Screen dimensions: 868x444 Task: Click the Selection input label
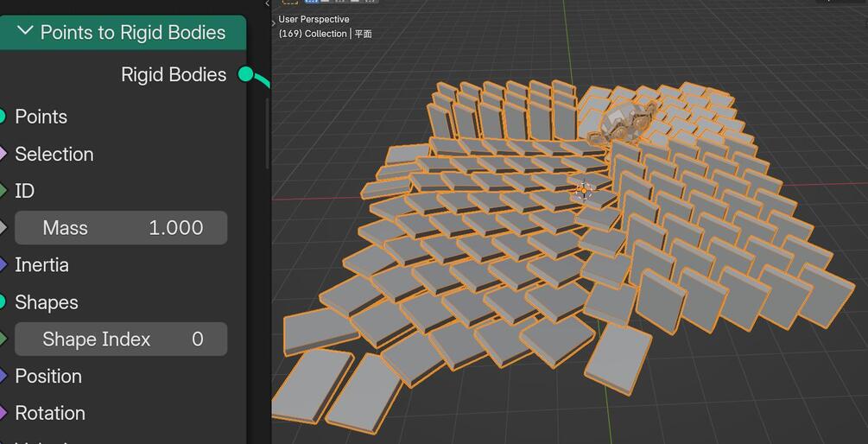tap(54, 154)
